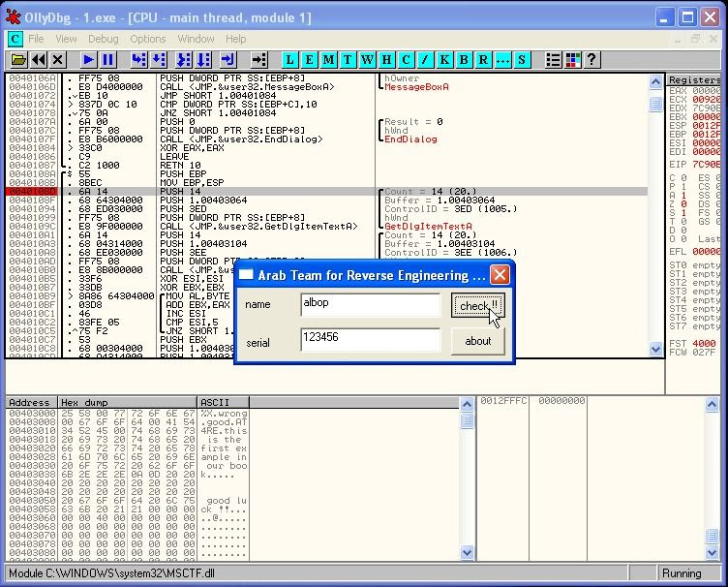This screenshot has width=728, height=587.
Task: Show Windows list with W button
Action: pyautogui.click(x=367, y=59)
